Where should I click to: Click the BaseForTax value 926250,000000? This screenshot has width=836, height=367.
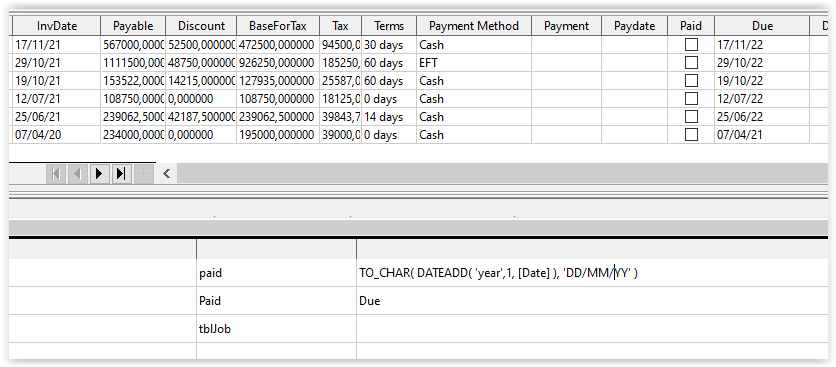tap(278, 63)
